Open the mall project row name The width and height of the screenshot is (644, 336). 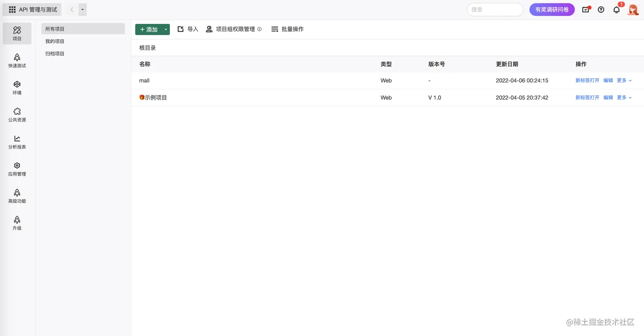click(x=144, y=80)
